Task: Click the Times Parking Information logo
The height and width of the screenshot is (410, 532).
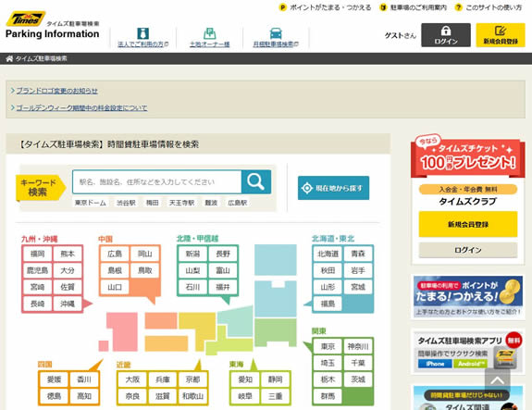Action: pyautogui.click(x=53, y=26)
